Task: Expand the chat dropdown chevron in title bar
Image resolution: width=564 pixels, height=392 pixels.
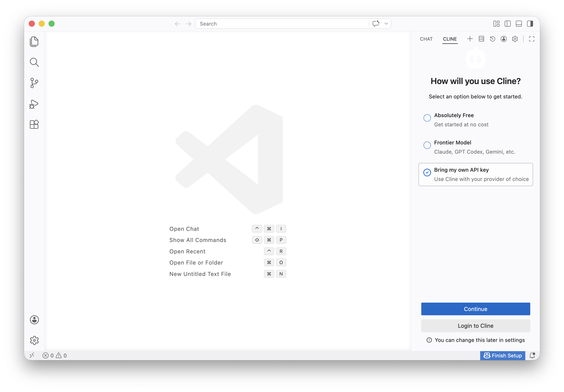Action: coord(386,24)
